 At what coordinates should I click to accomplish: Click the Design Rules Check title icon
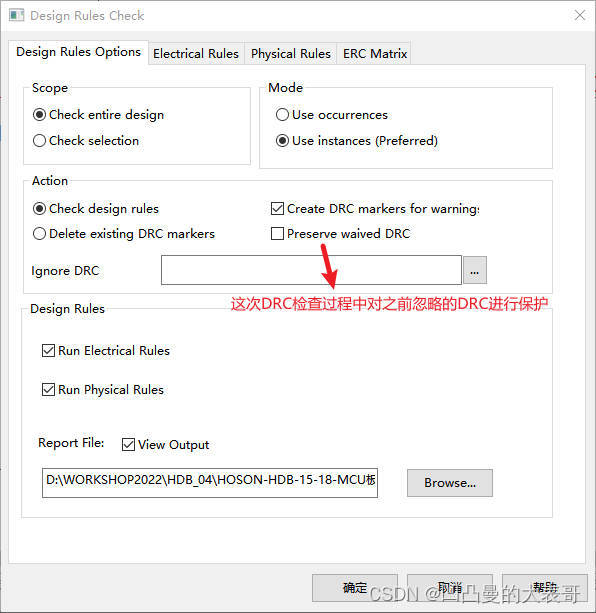16,16
